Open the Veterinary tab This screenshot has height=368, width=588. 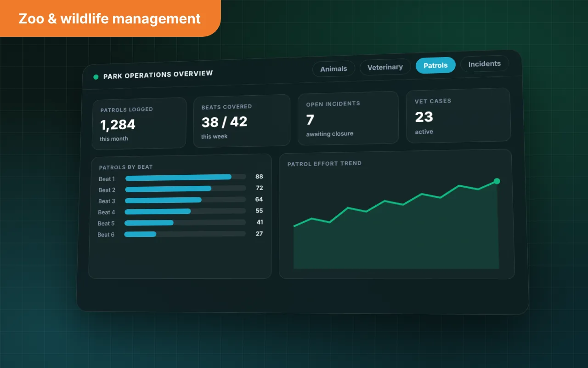pyautogui.click(x=385, y=67)
